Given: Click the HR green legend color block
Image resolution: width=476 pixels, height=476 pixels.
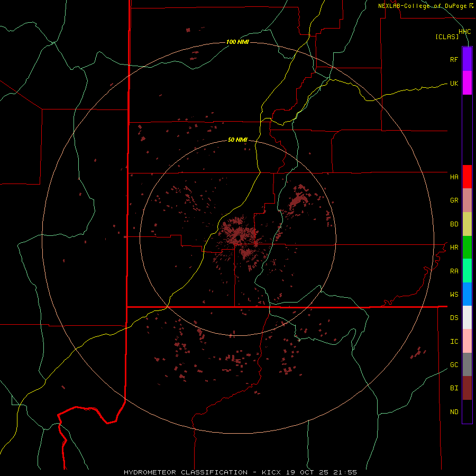Looking at the screenshot, I should tap(467, 248).
